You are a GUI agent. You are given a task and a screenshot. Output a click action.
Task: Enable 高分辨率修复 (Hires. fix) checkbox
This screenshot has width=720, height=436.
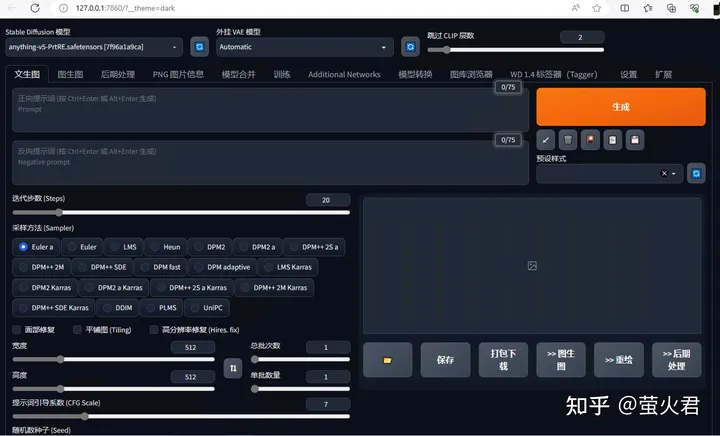click(154, 330)
